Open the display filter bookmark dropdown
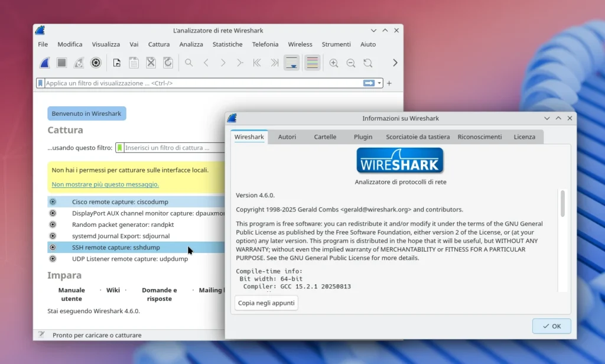 click(40, 83)
